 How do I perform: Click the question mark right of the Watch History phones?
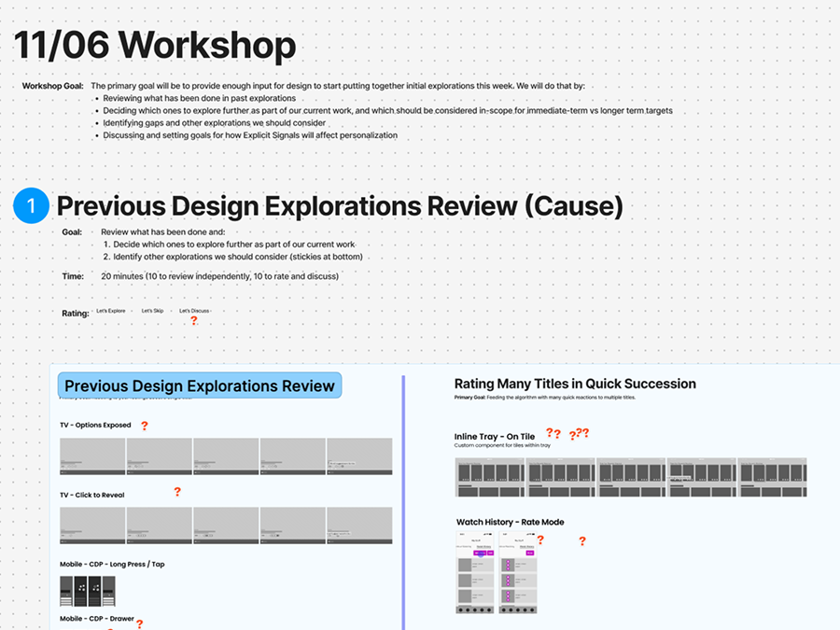[x=582, y=541]
